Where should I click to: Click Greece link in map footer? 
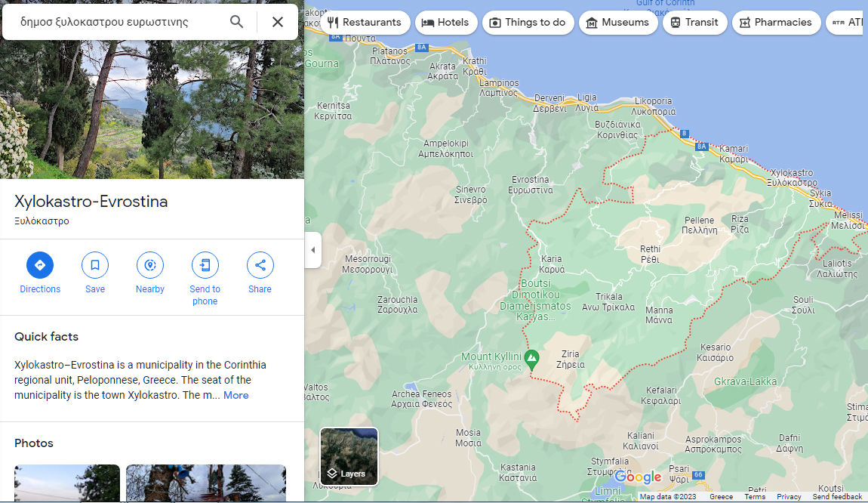point(721,497)
